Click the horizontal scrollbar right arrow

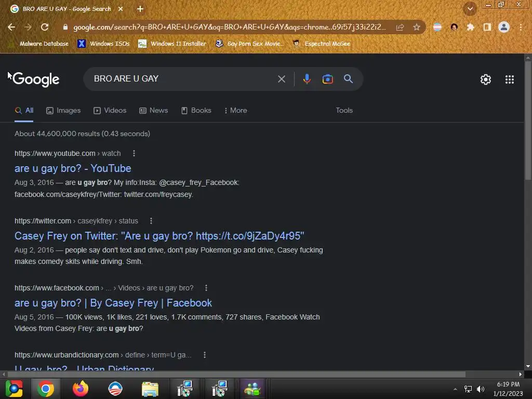(x=521, y=375)
